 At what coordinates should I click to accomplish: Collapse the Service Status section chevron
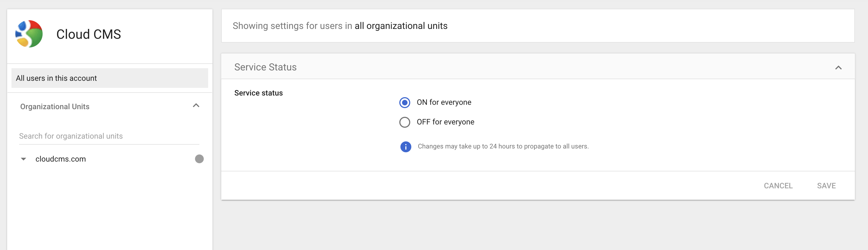[x=838, y=67]
